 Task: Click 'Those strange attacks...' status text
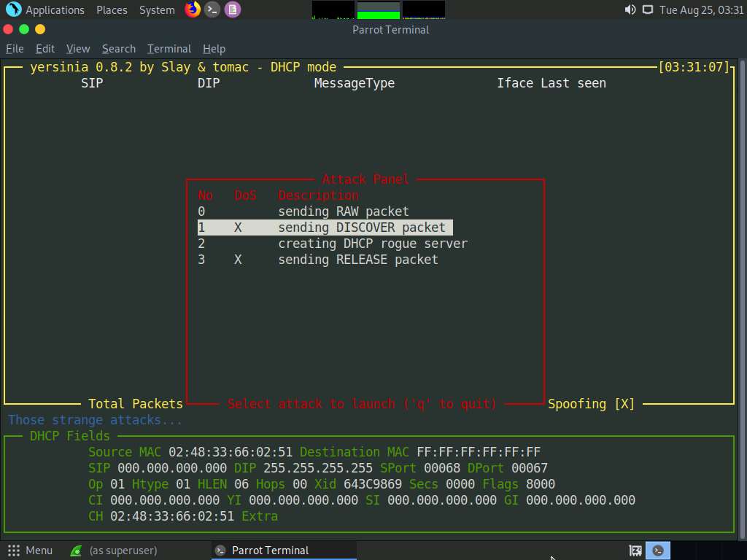click(x=95, y=420)
